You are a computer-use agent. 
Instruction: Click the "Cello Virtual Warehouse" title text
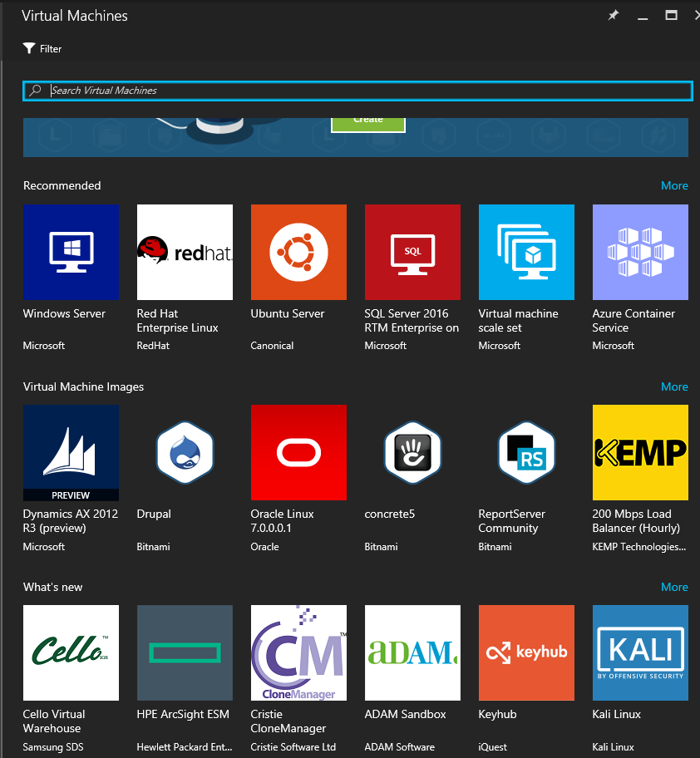(54, 721)
